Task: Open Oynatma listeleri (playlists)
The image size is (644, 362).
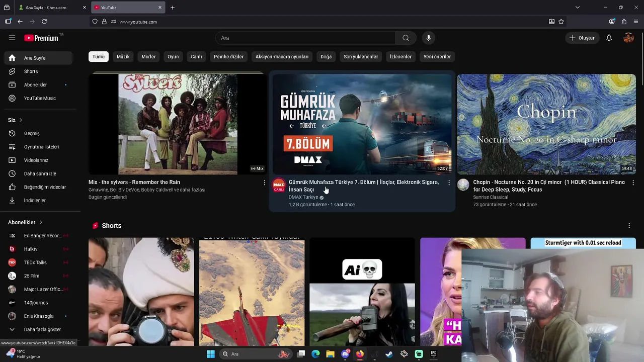Action: pyautogui.click(x=40, y=147)
